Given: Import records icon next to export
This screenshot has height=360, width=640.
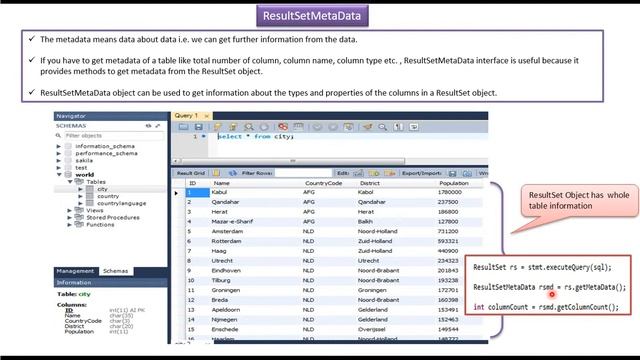Looking at the screenshot, I should click(x=467, y=173).
